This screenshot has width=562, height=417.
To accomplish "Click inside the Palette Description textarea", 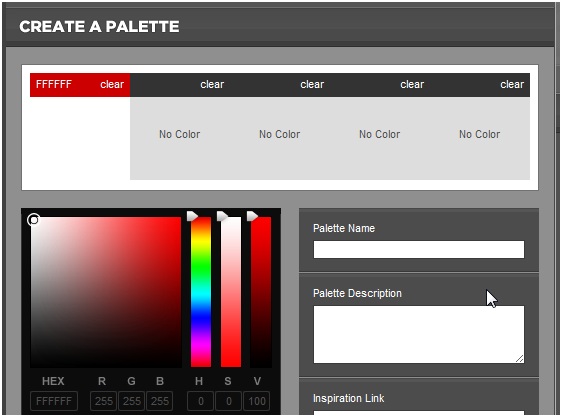I will point(419,334).
